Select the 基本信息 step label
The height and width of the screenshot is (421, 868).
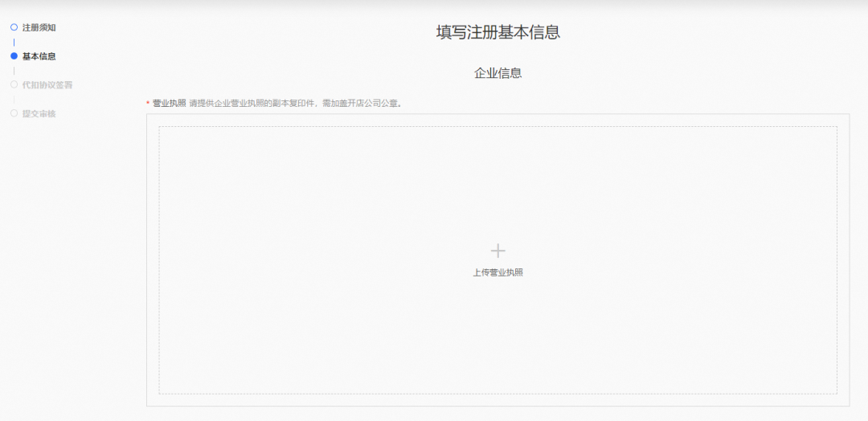[39, 56]
